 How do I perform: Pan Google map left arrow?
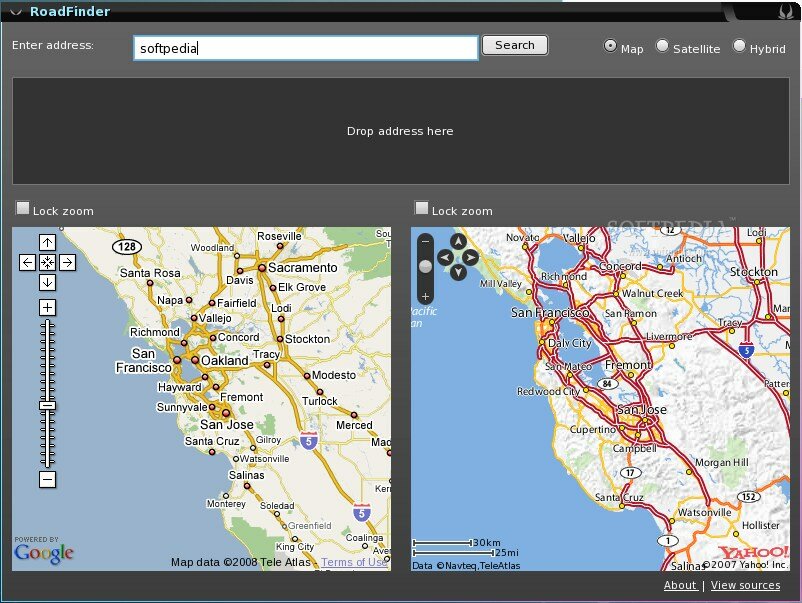tap(28, 262)
